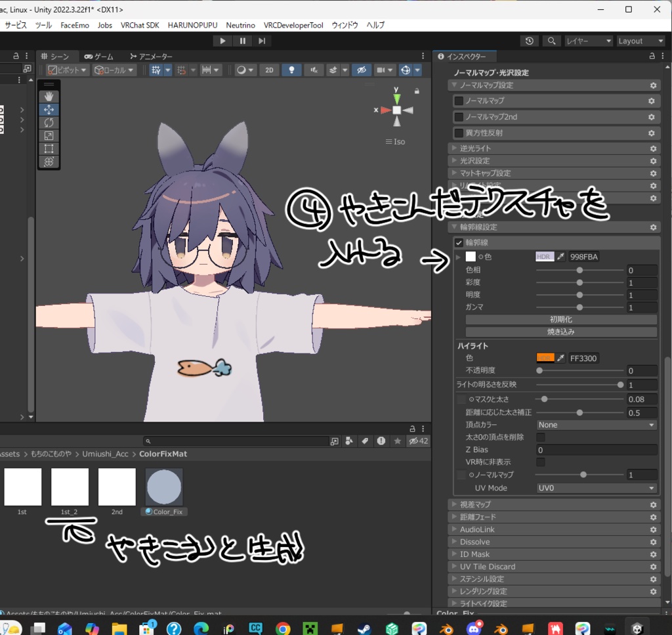This screenshot has width=672, height=635.
Task: Select the 1st texture asset
Action: 23,492
